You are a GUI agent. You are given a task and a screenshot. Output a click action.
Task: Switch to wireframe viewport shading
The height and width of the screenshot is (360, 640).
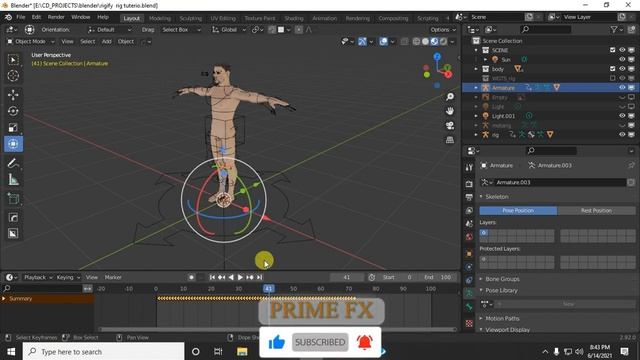click(x=416, y=41)
